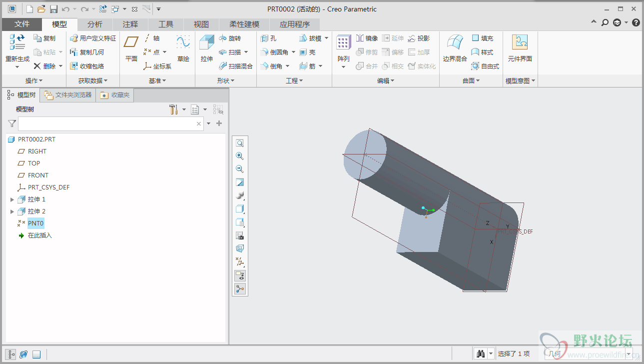
Task: Select the 填充 (Fill) surface tool
Action: pos(482,38)
